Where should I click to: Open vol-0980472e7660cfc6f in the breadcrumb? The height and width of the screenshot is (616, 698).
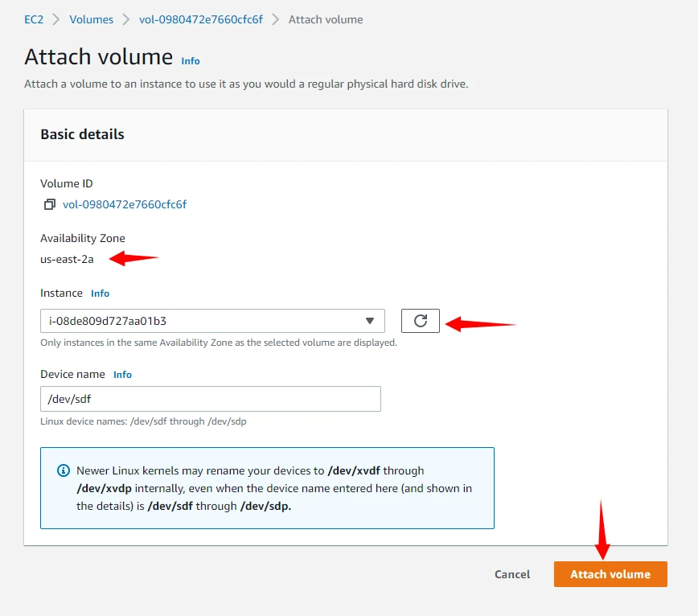[x=201, y=19]
